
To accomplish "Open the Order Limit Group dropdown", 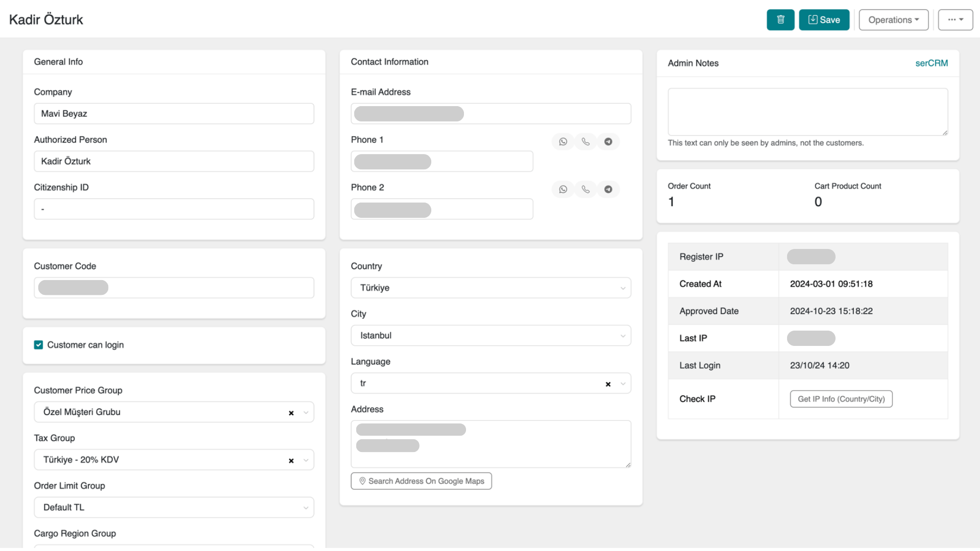I will click(305, 507).
